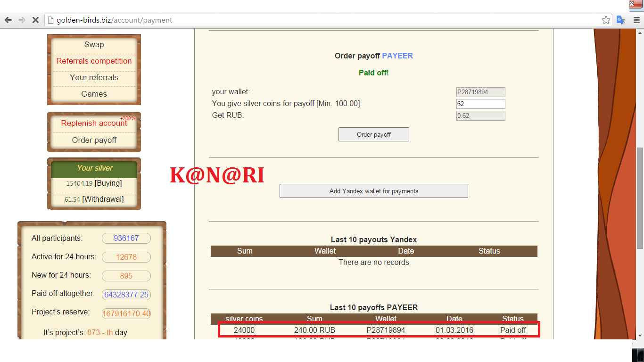Open the Games menu item
644x362 pixels.
tap(94, 94)
